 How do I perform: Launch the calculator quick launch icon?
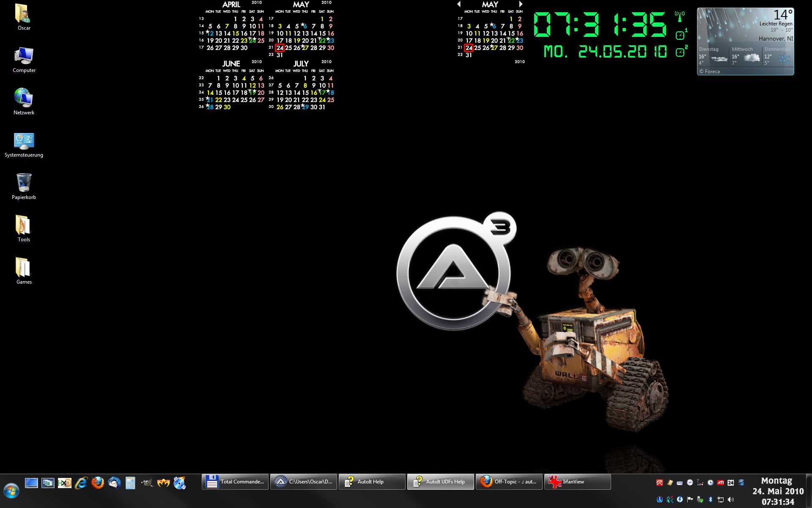(130, 483)
